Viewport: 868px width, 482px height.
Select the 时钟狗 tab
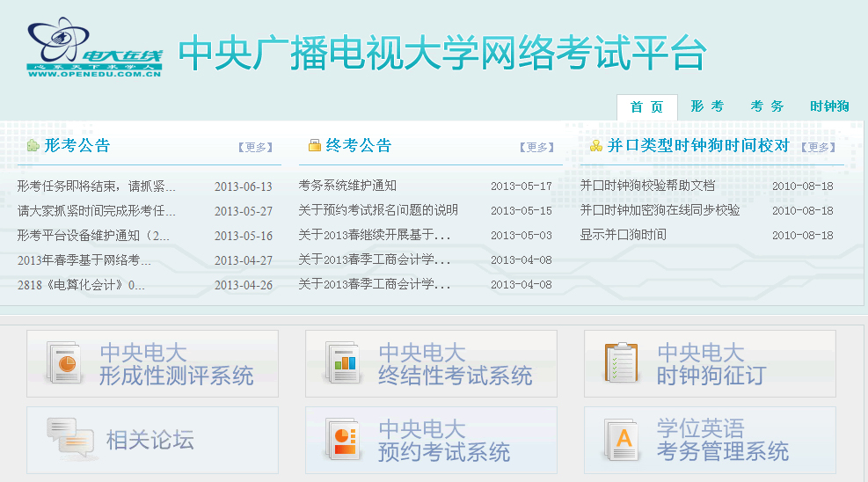click(x=829, y=106)
